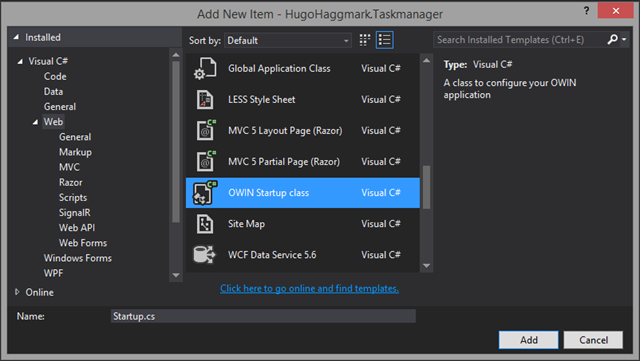The width and height of the screenshot is (640, 361).
Task: Select General under Web
Action: [75, 137]
